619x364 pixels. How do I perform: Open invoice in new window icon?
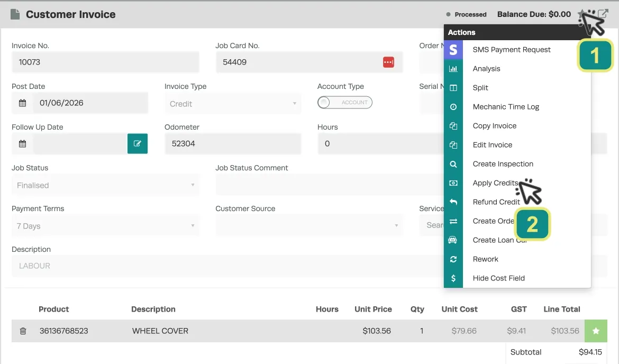point(603,14)
